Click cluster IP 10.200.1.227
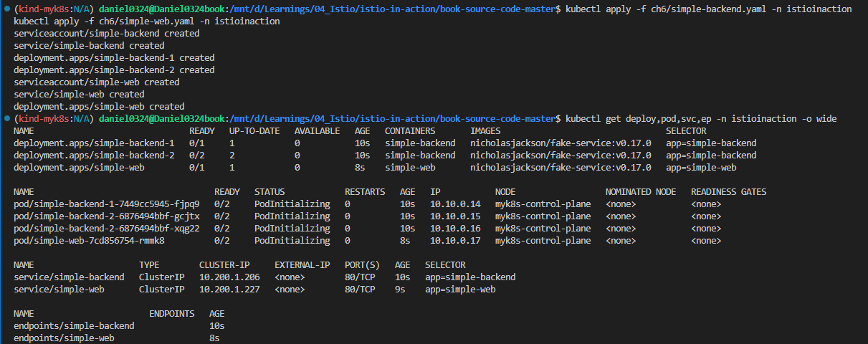This screenshot has height=344, width=868. (229, 290)
